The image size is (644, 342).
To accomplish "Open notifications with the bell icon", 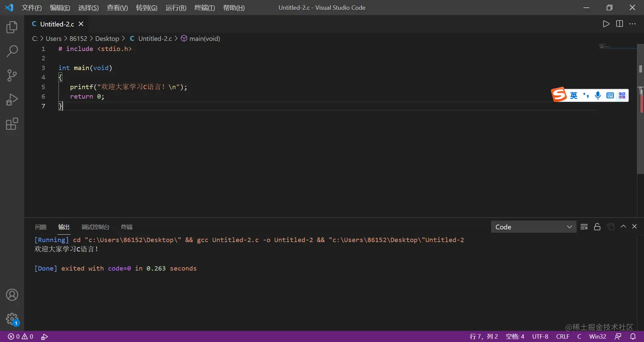I will click(632, 336).
